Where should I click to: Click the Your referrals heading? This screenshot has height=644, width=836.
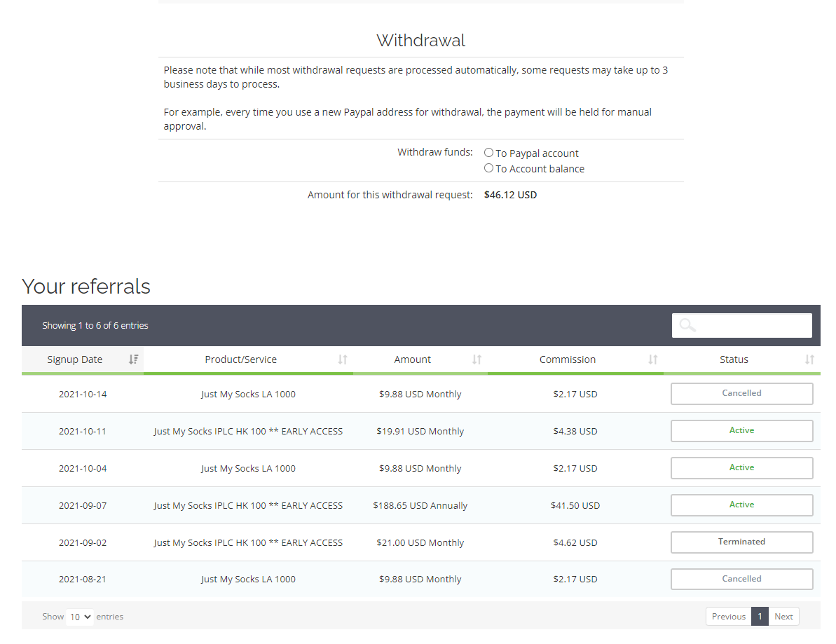[85, 287]
